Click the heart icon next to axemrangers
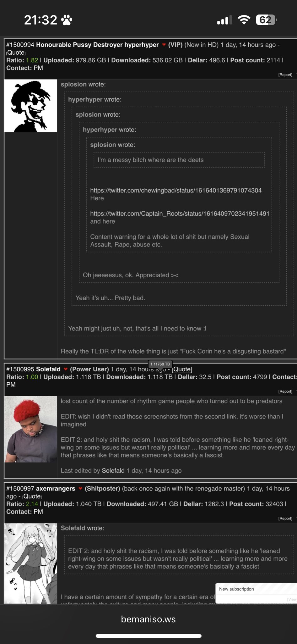Screen dimensions: 297x644 coord(80,488)
